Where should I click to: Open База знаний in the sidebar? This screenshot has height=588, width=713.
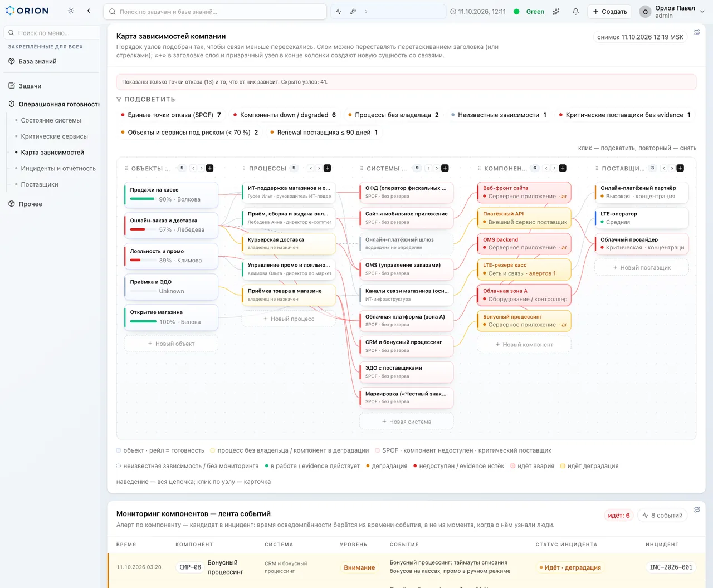37,61
